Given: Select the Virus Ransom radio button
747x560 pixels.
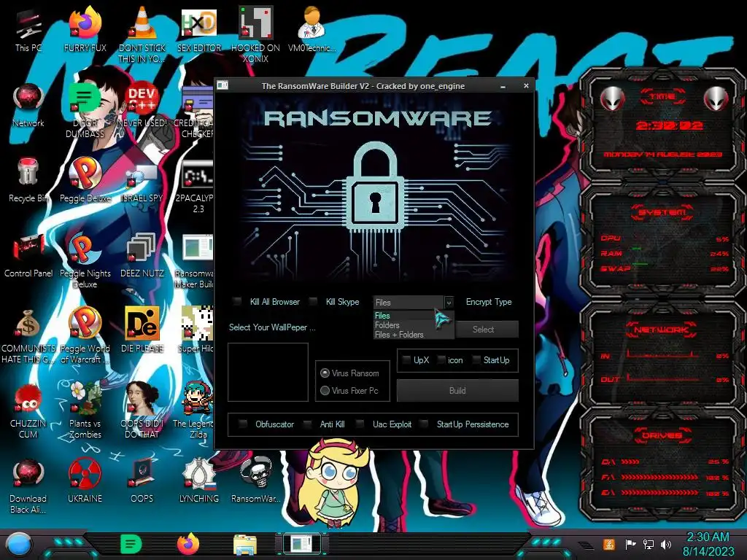Looking at the screenshot, I should click(325, 373).
